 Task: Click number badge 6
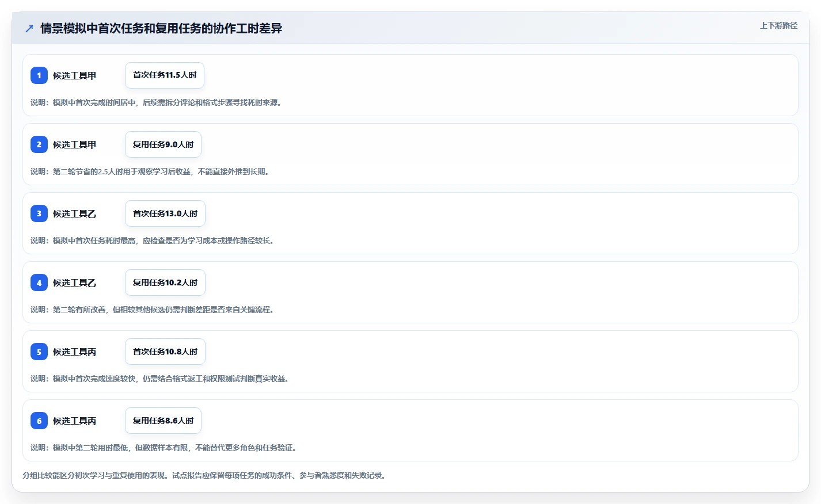[39, 421]
